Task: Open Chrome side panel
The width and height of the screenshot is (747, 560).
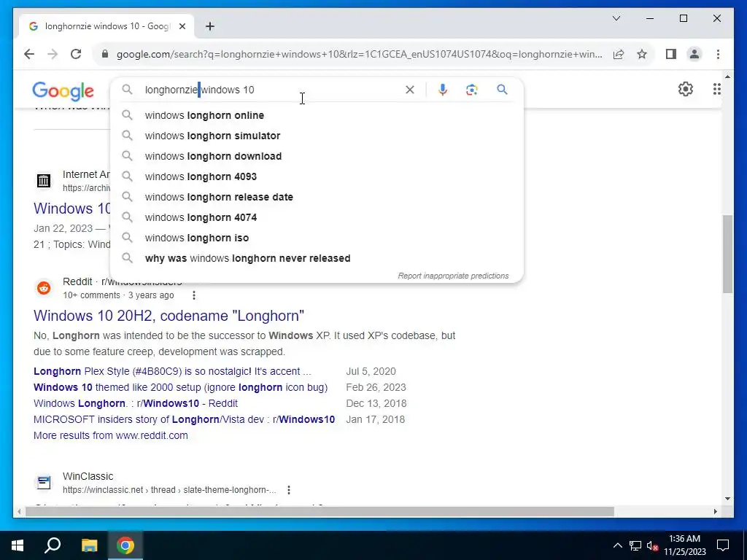Action: (x=671, y=54)
